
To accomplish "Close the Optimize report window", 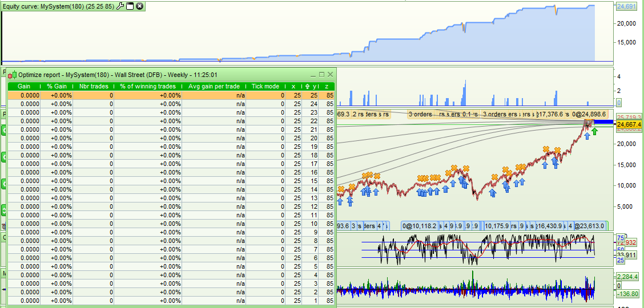I will tap(329, 75).
